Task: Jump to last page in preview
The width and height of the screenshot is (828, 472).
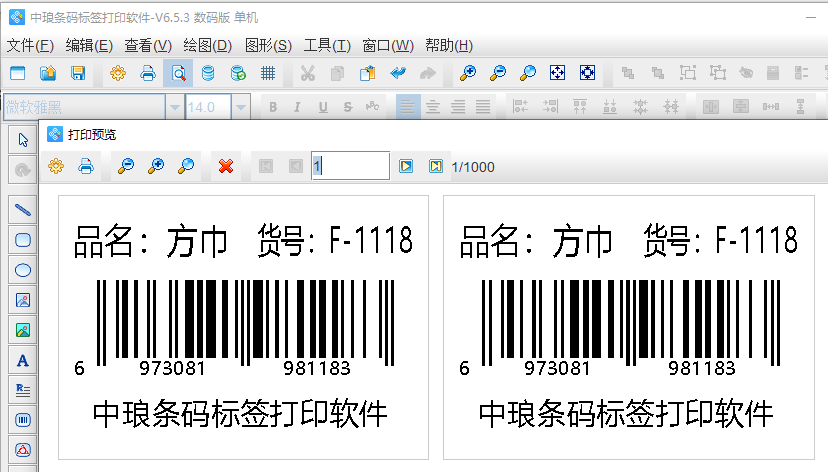Action: (436, 166)
